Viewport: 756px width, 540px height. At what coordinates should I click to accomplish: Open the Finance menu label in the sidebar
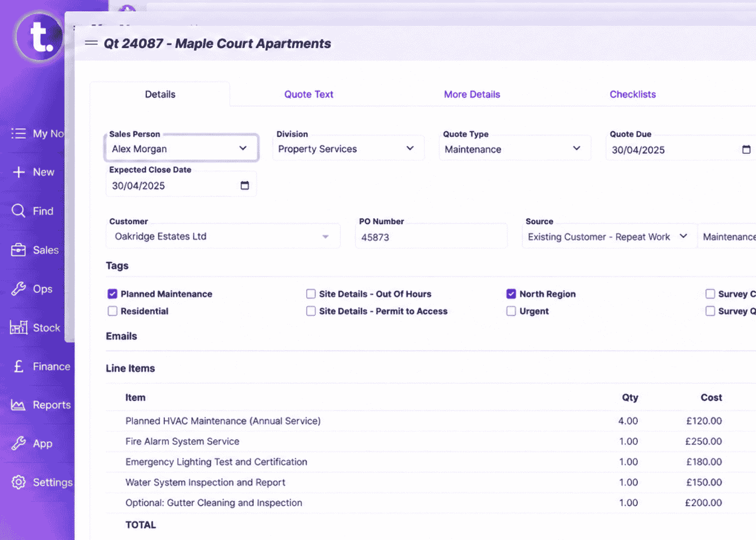click(x=52, y=367)
